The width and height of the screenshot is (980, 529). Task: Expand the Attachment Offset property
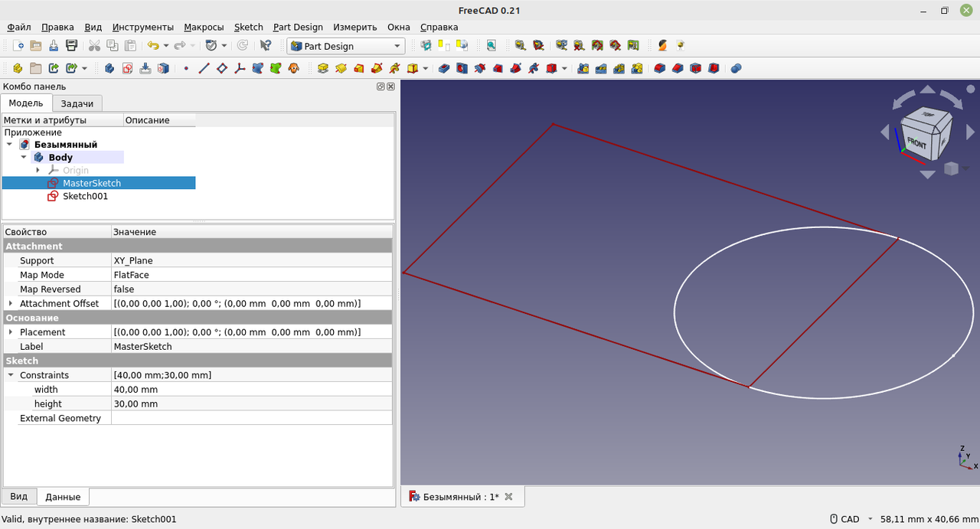[x=11, y=303]
